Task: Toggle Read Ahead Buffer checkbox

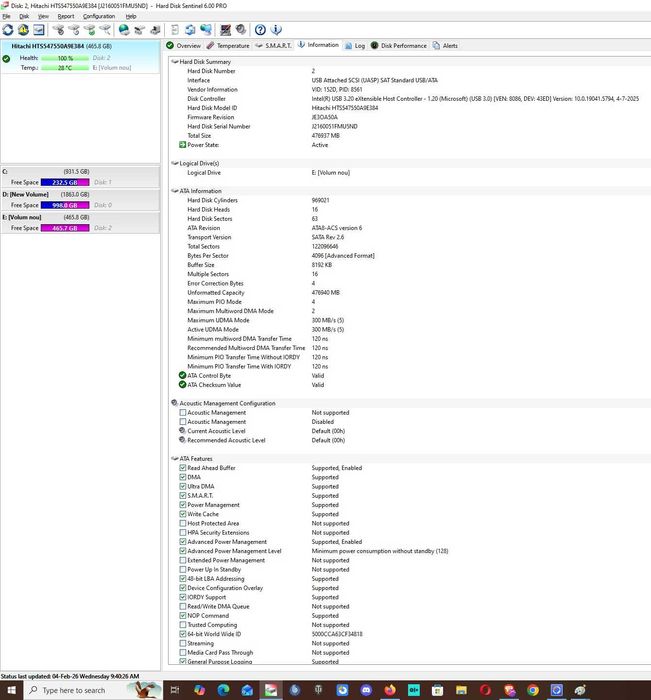Action: pos(183,468)
